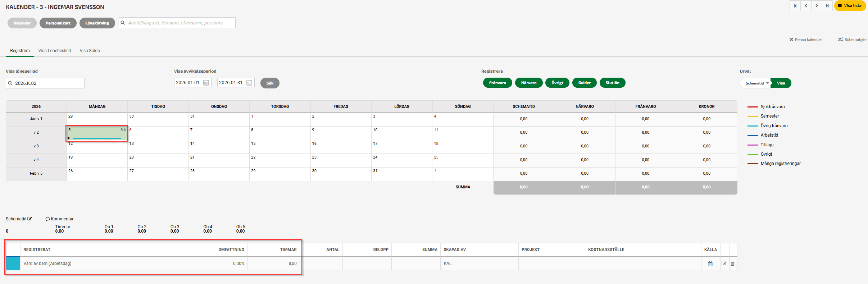
Task: Delete the Vård av barn registration
Action: pos(733,264)
